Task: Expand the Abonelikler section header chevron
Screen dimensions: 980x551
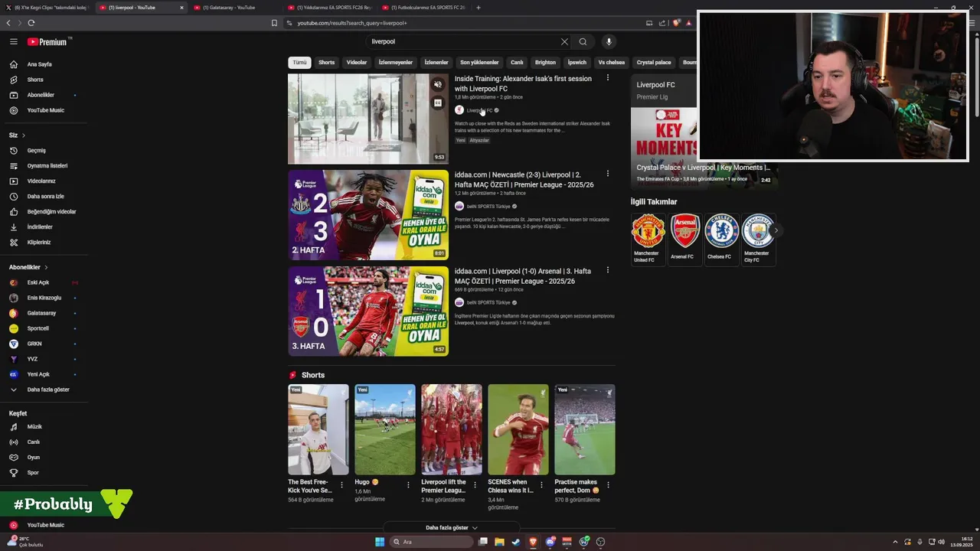Action: click(x=46, y=267)
